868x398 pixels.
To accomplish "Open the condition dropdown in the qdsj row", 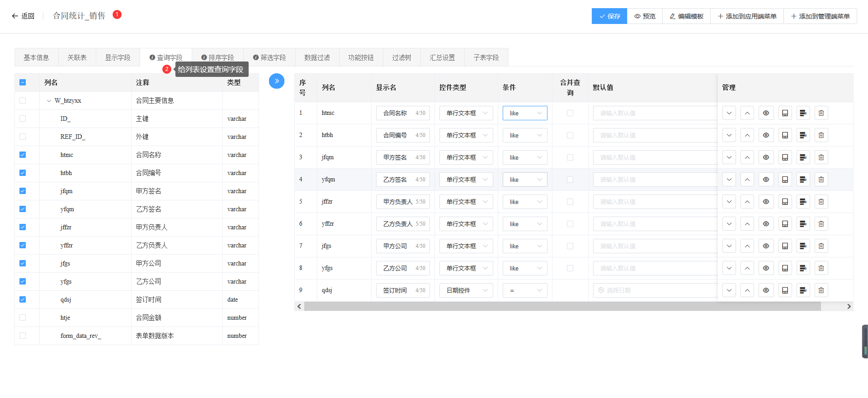I will (x=525, y=290).
